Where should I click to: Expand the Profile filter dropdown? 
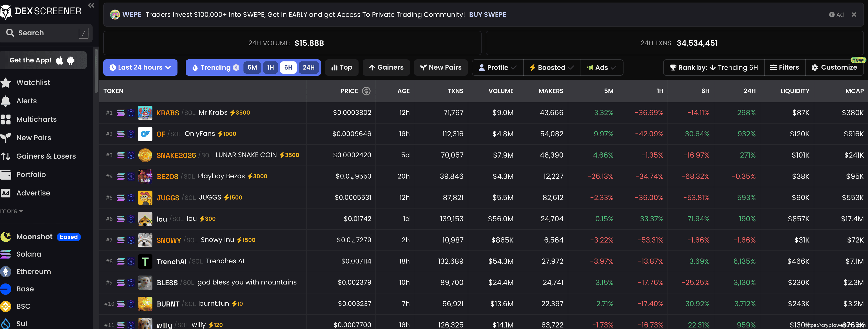click(497, 68)
